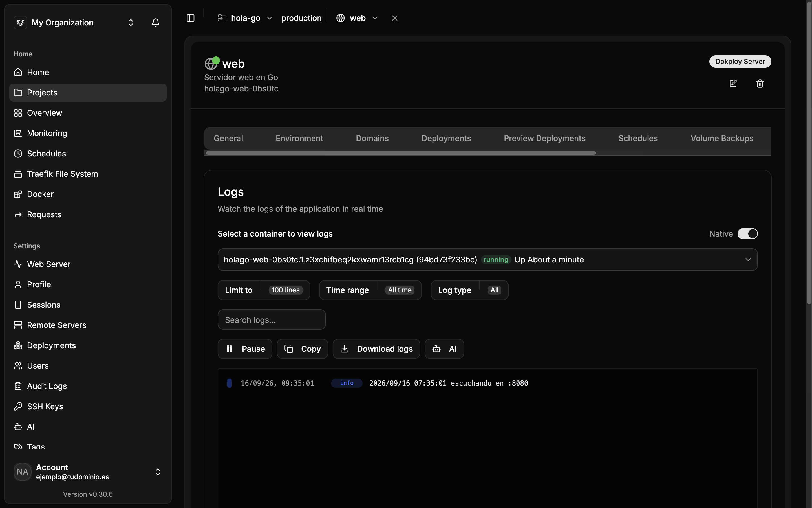The width and height of the screenshot is (812, 508).
Task: Click the web globe status icon
Action: tap(211, 63)
